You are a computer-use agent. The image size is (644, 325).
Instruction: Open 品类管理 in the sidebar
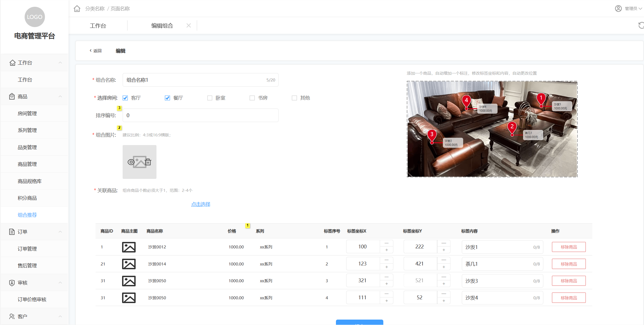(x=27, y=147)
